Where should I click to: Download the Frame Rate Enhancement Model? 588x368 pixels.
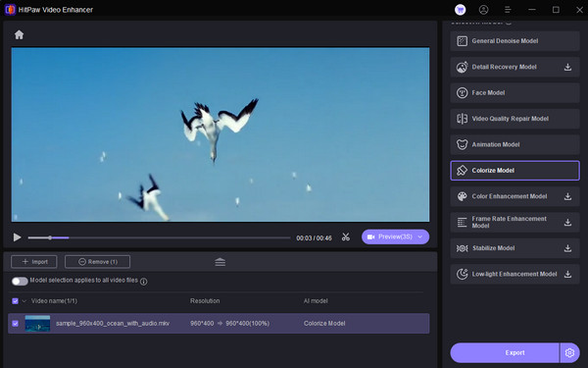pos(567,223)
